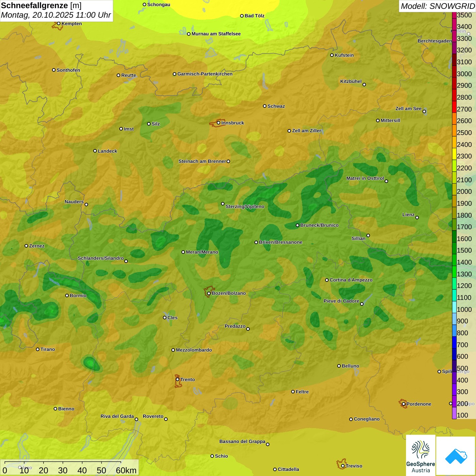Click the Zernez label
Image resolution: width=476 pixels, height=476 pixels.
(x=37, y=246)
